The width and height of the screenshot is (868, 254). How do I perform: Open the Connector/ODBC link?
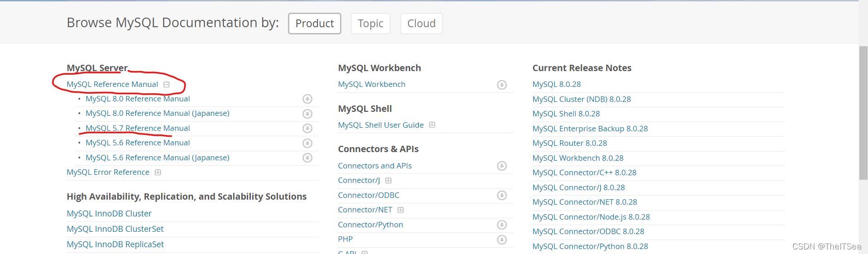click(x=369, y=195)
